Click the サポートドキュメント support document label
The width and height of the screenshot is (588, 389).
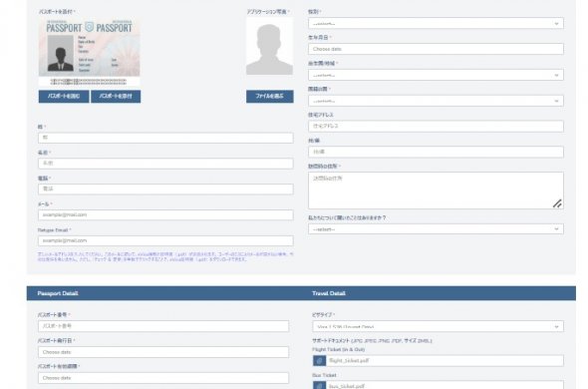[x=372, y=340]
